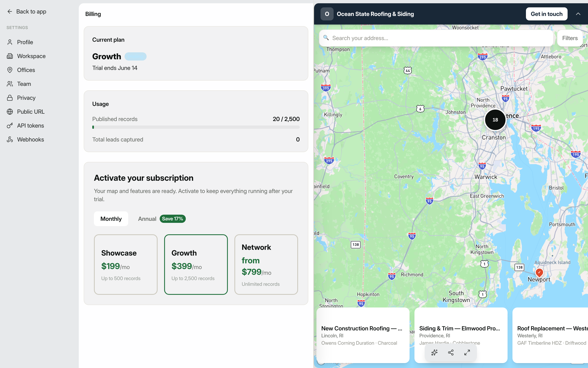This screenshot has width=588, height=368.
Task: Open the Public URL settings
Action: (x=39, y=111)
